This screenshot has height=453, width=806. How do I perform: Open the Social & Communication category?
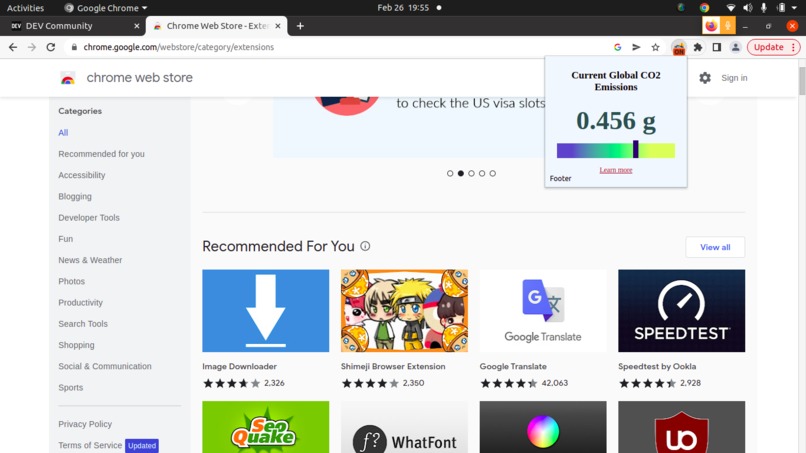pos(105,366)
